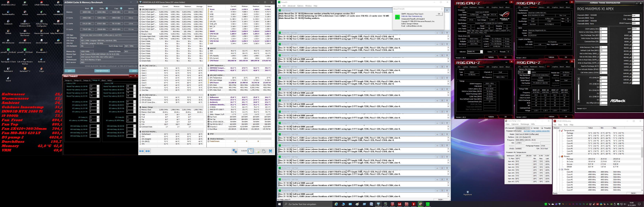Click HWiNFO logging start icon

point(257,151)
